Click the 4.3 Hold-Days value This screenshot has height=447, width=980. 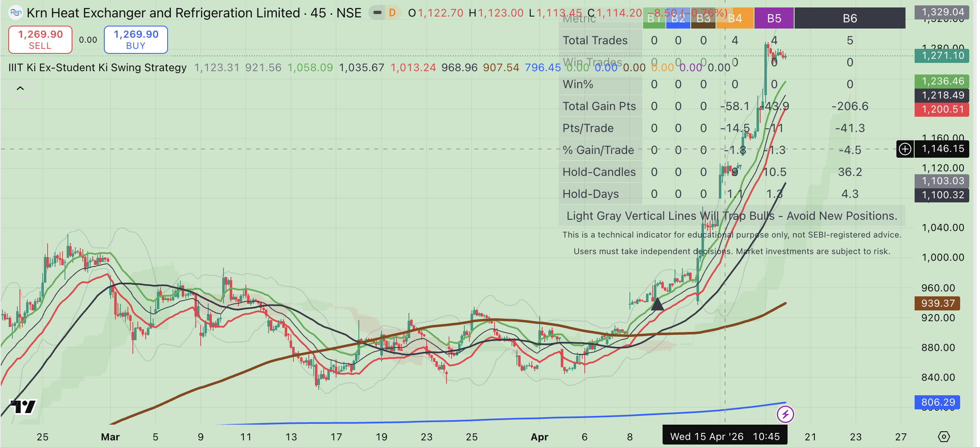pos(850,194)
